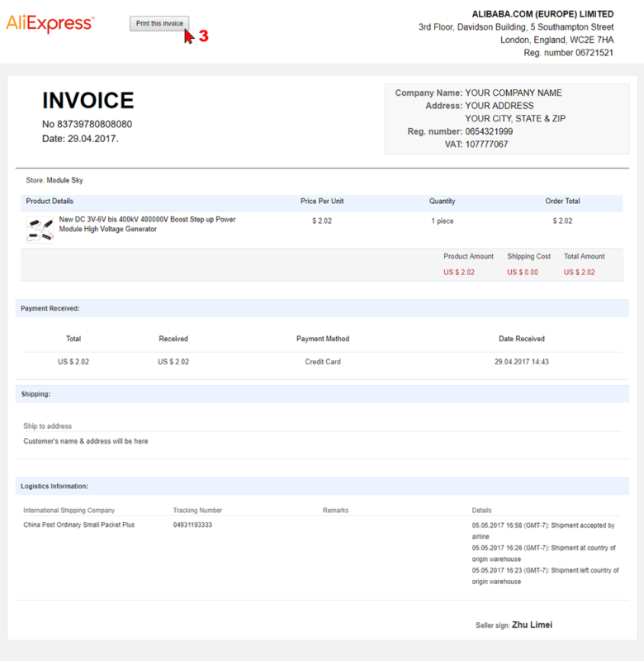This screenshot has height=661, width=644.
Task: Select company reg. number 0654321999
Action: point(489,131)
